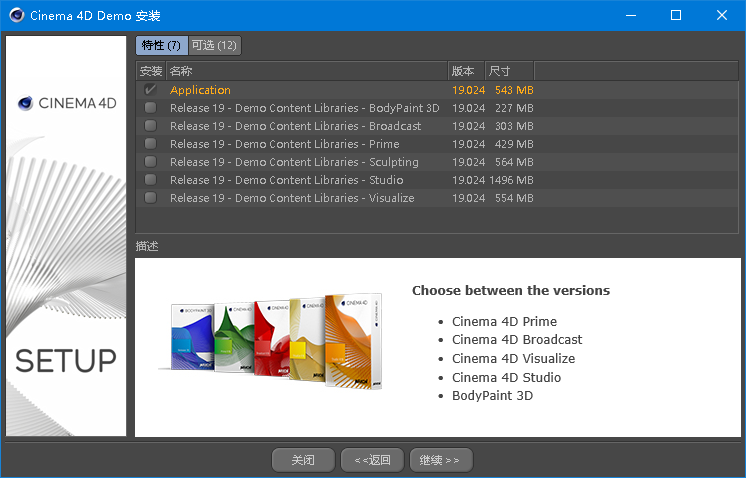Click the 554 MB size value
This screenshot has height=478, width=746.
[x=514, y=198]
